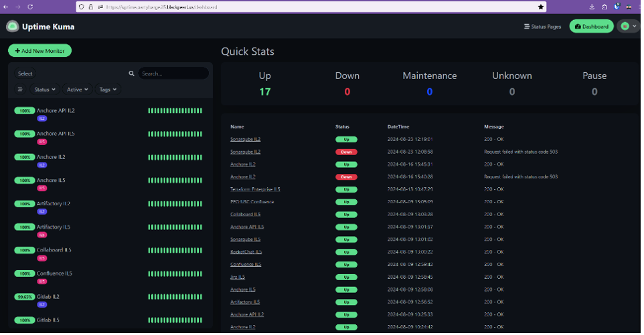Open Anchore API IL2 link in table
This screenshot has width=644, height=335.
point(247,314)
